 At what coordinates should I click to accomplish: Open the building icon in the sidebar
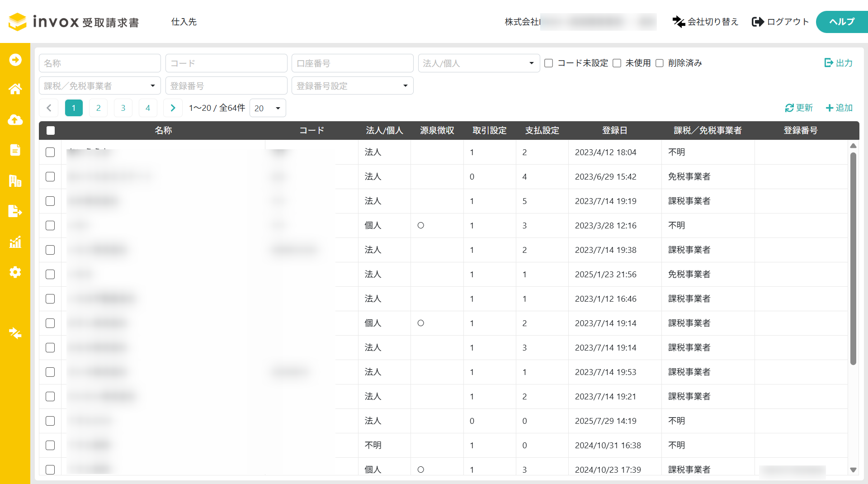coord(15,181)
